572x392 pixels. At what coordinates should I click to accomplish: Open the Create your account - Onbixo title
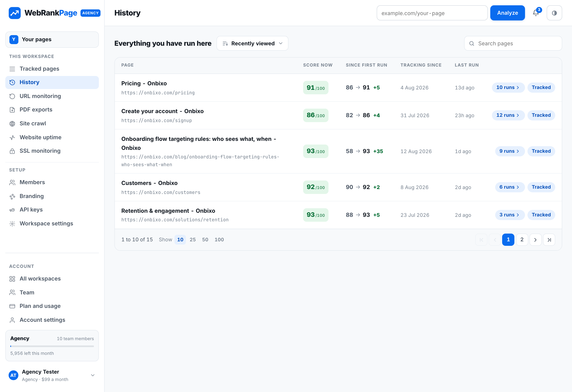pyautogui.click(x=162, y=111)
